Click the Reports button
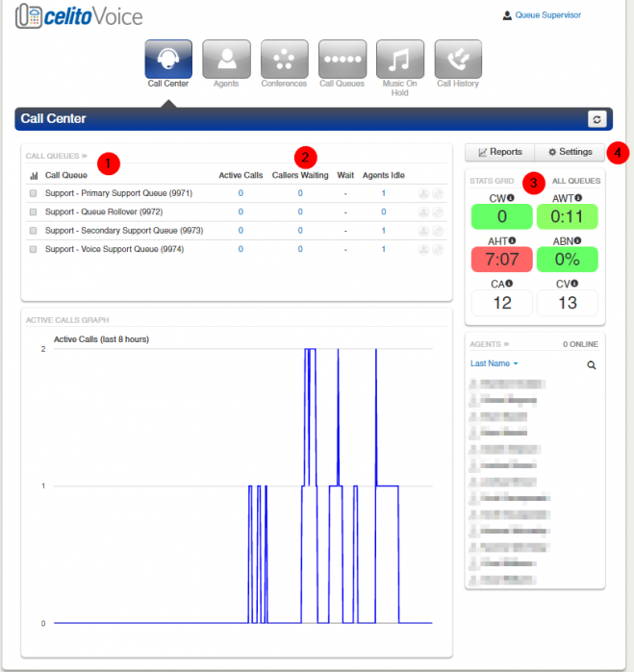 coord(500,152)
